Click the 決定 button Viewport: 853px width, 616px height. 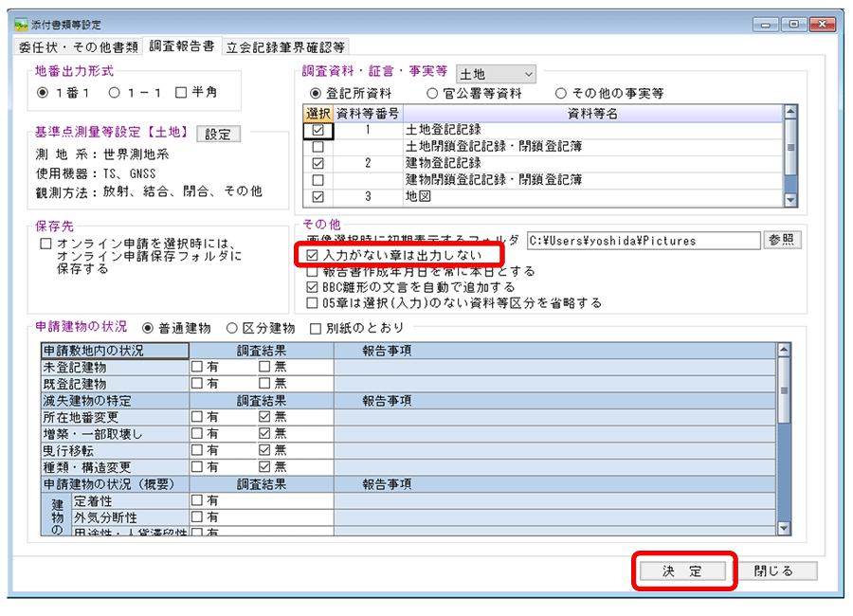[682, 571]
